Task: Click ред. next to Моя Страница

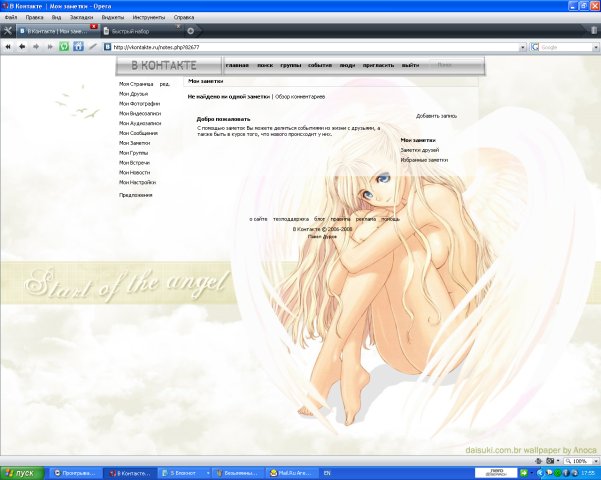Action: point(165,84)
